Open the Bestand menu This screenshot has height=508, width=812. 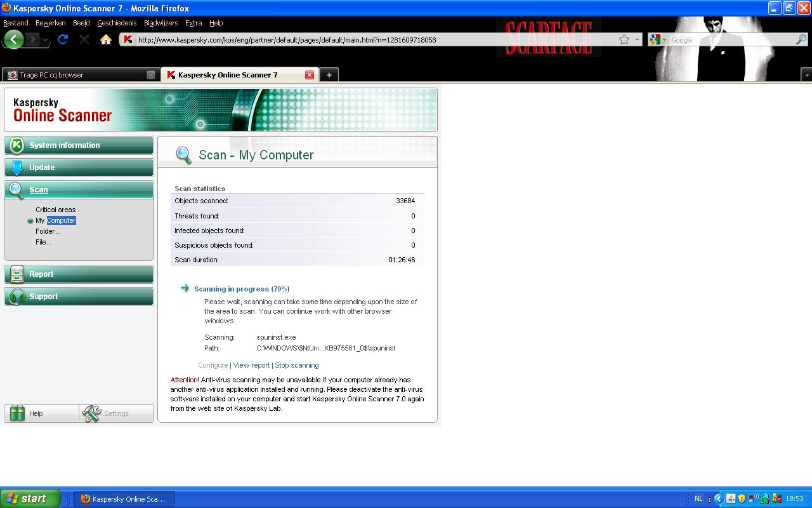[x=16, y=23]
